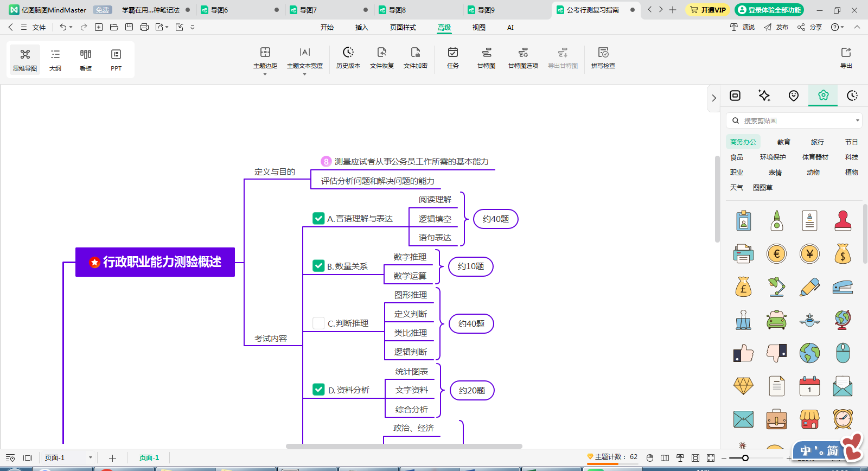Click the 开通VIP button

708,10
